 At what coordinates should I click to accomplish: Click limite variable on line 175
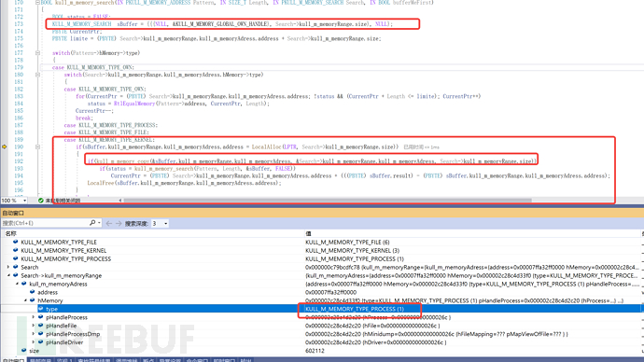(x=78, y=38)
